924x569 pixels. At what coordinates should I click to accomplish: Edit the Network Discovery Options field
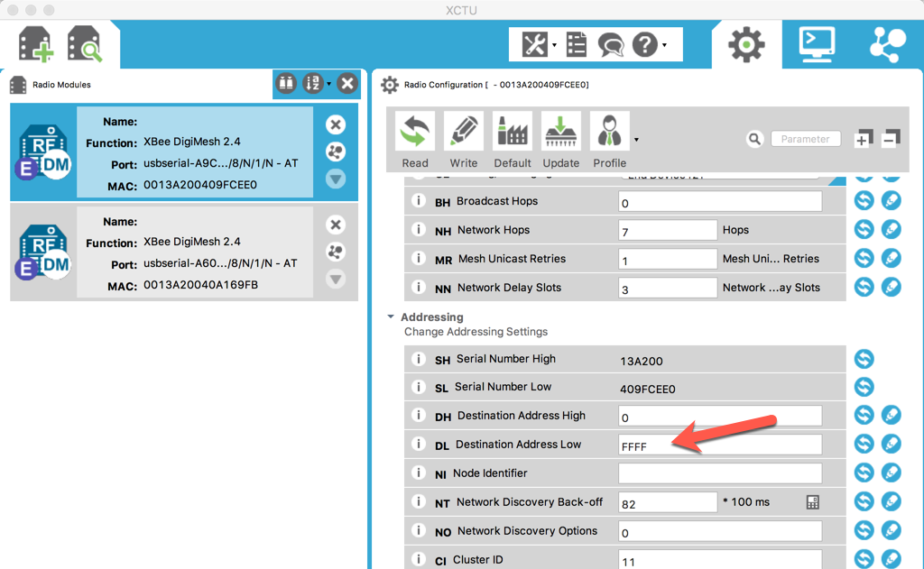[720, 531]
